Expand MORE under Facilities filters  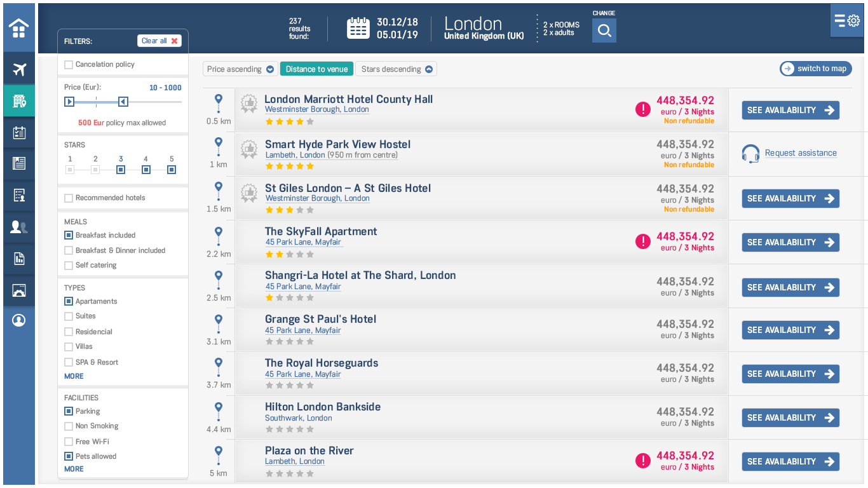[74, 469]
